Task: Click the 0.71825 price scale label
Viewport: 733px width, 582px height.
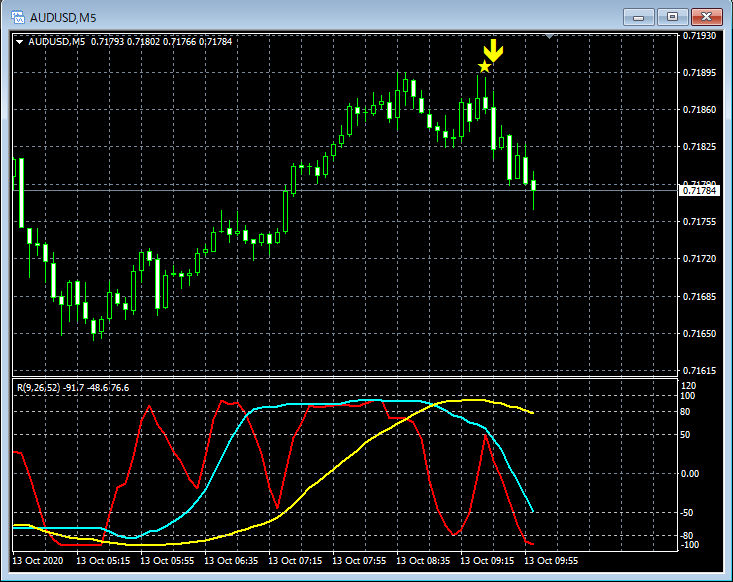Action: [699, 147]
